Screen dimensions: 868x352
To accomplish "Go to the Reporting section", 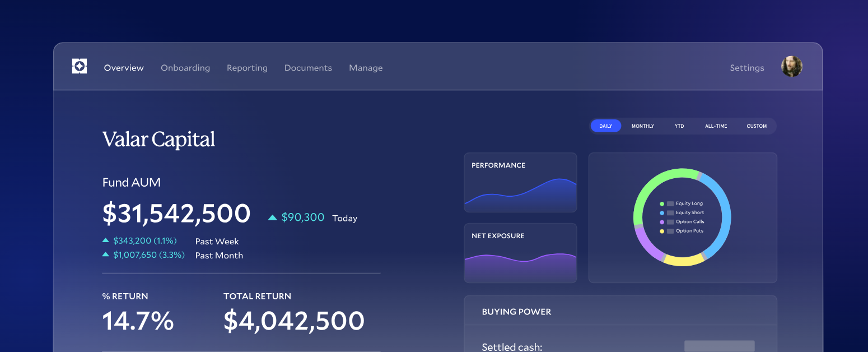I will [x=247, y=67].
